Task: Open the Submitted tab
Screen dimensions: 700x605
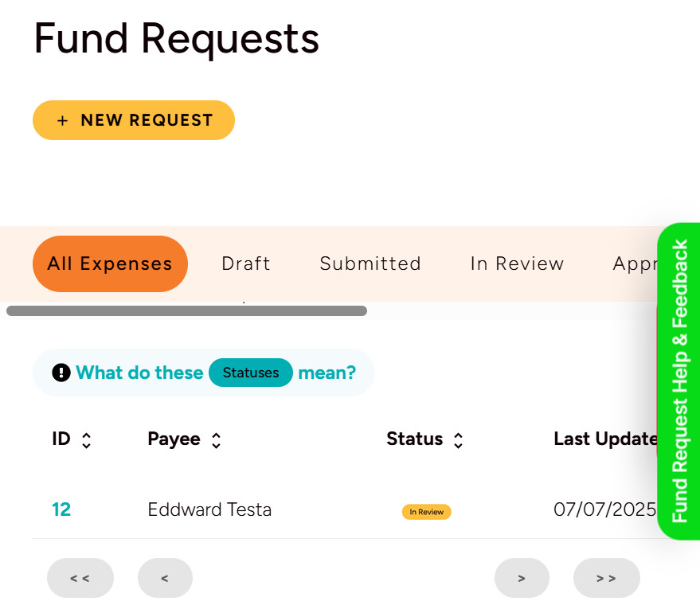Action: point(370,263)
